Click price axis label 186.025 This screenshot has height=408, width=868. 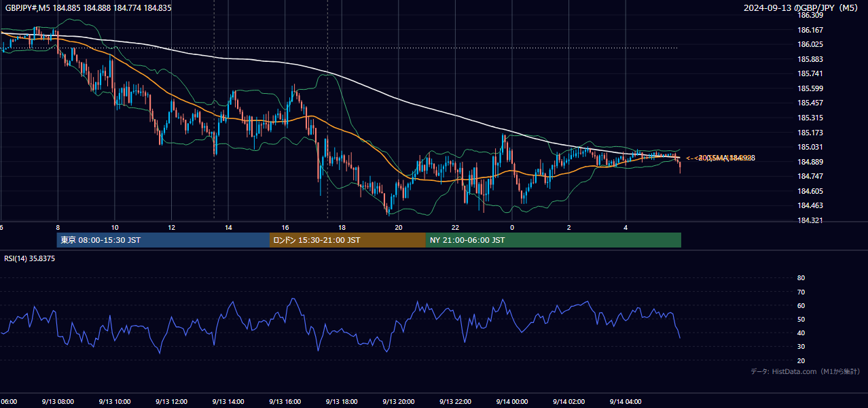pos(810,44)
